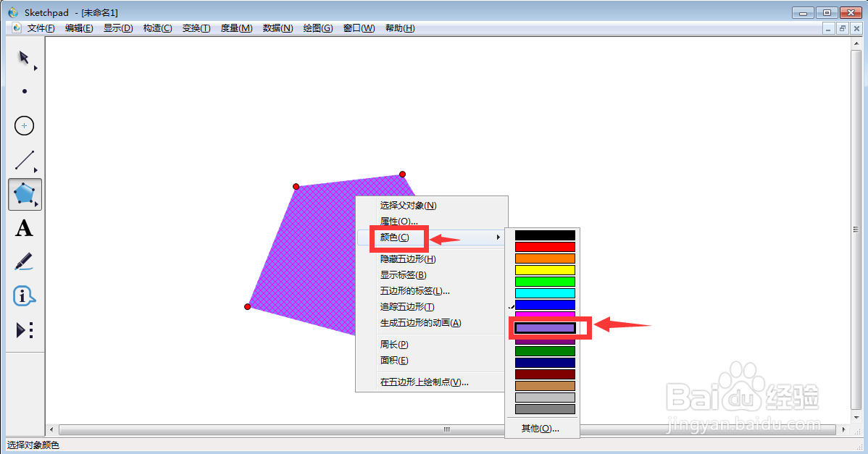Click the horizontal scrollbar left arrow
The width and height of the screenshot is (868, 454).
51,429
